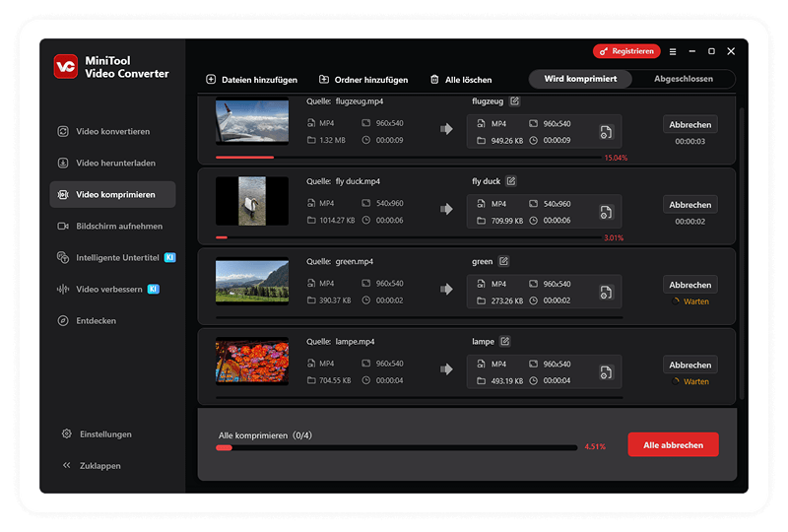Click Dateien hinzufügen label
Screen dimensions: 788x532
click(x=259, y=80)
